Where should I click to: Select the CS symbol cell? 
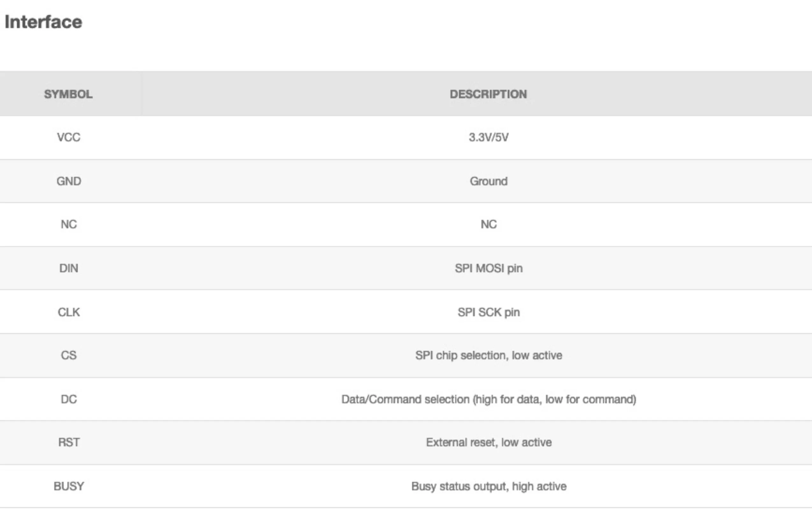(69, 355)
